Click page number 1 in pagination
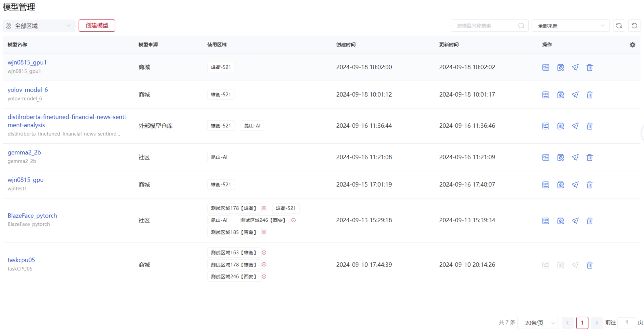This screenshot has width=644, height=330. tap(582, 323)
